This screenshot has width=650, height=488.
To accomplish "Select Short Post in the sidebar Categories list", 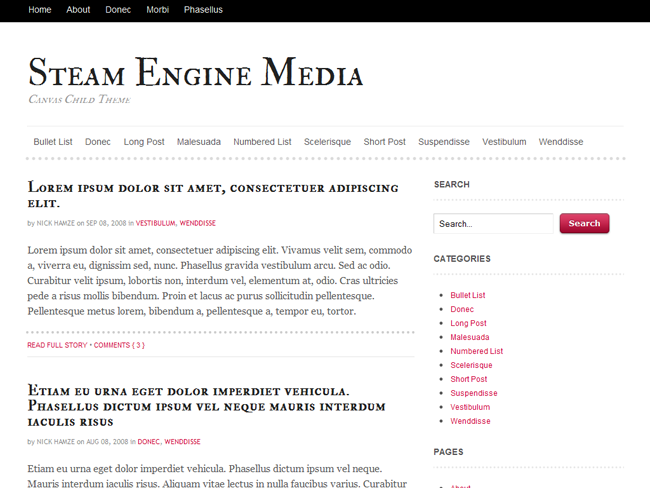I will 469,379.
